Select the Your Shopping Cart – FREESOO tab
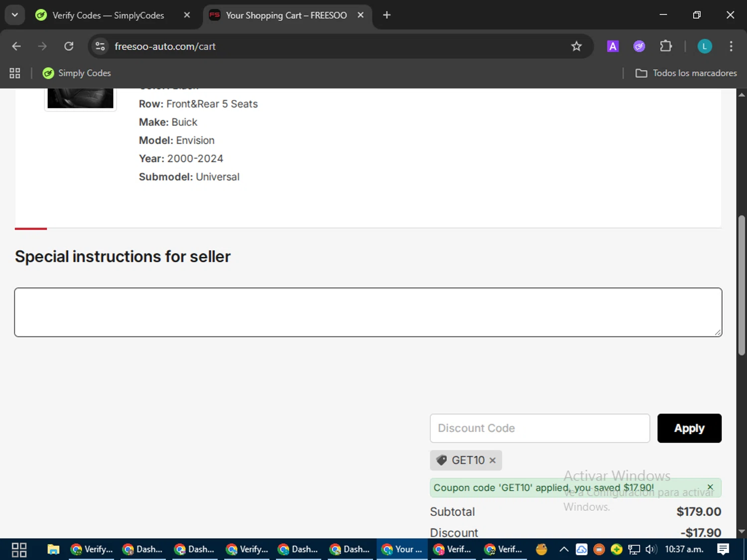The image size is (747, 560). click(x=286, y=15)
